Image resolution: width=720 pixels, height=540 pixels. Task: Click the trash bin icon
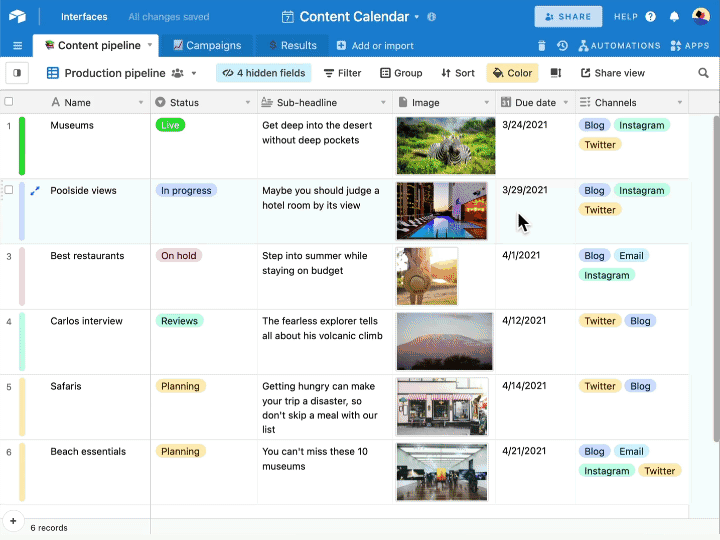[x=541, y=45]
